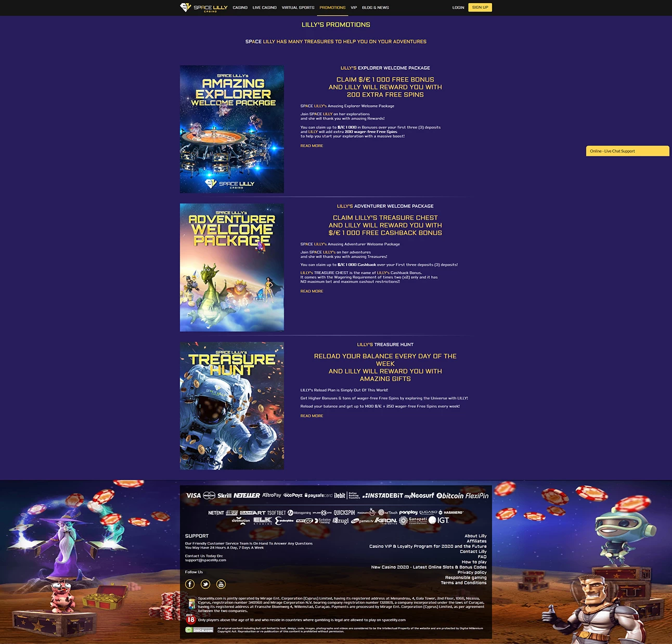Screen dimensions: 672x644
Task: Click the Login link
Action: [x=458, y=8]
